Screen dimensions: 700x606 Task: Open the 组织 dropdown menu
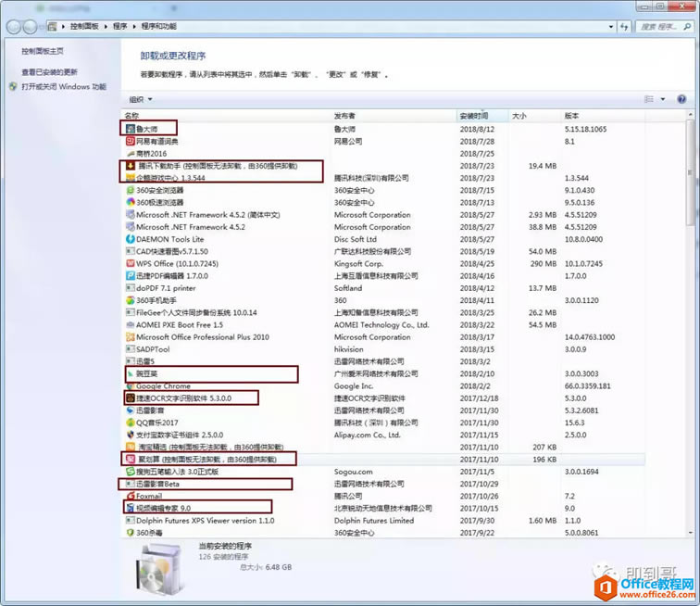tap(141, 99)
